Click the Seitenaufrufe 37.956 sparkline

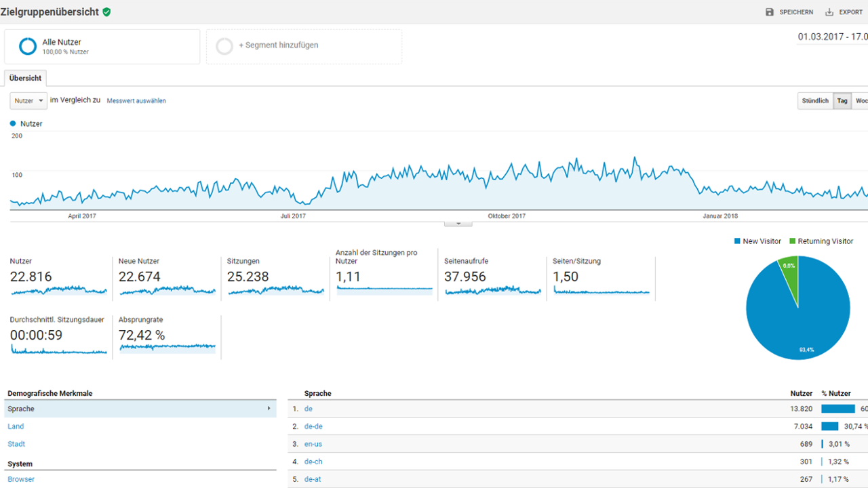pyautogui.click(x=493, y=290)
